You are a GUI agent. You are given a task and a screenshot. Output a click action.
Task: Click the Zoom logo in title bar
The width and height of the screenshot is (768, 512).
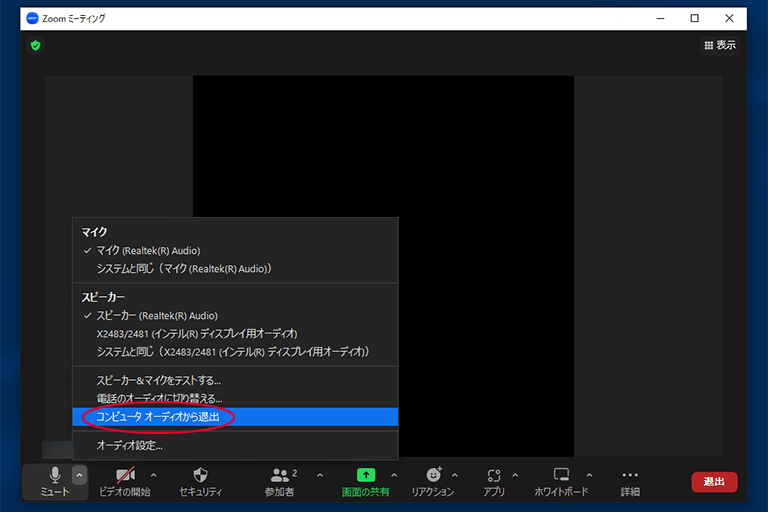click(32, 19)
